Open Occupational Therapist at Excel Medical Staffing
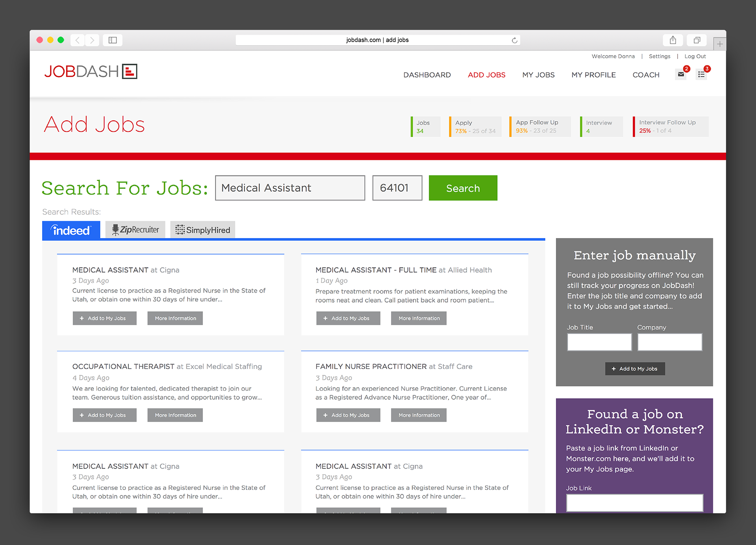The height and width of the screenshot is (545, 756). [167, 366]
